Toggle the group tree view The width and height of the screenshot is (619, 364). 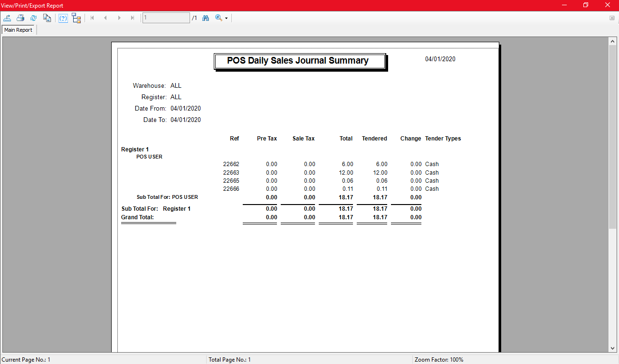pos(76,18)
